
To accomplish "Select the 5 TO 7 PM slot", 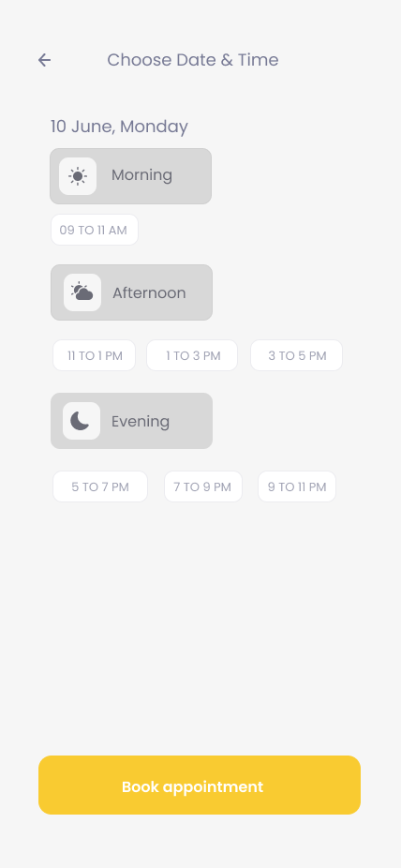I will tap(100, 486).
